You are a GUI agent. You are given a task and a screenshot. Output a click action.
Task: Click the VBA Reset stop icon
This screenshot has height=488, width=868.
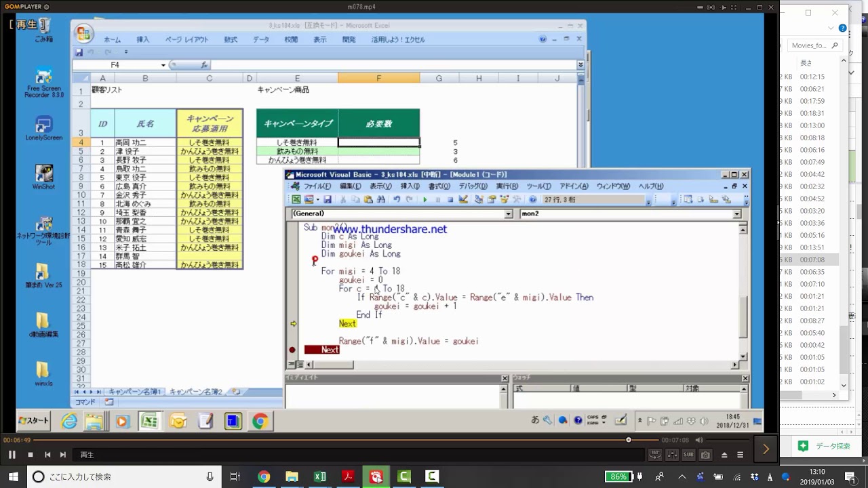(450, 200)
